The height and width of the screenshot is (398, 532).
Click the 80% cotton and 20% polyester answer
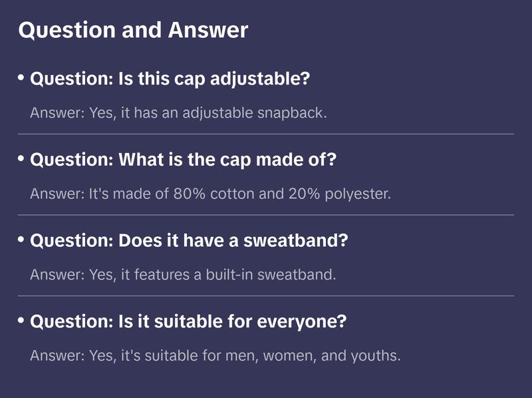click(x=211, y=194)
